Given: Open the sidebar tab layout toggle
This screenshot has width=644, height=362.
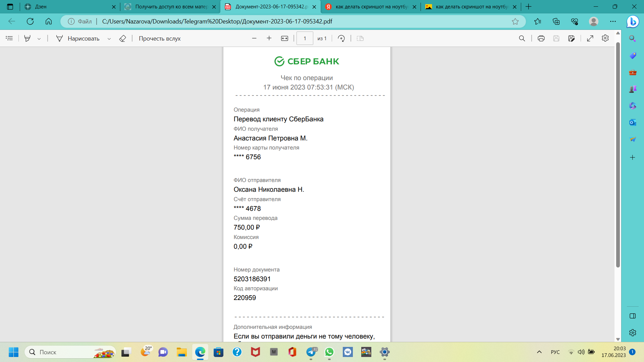Looking at the screenshot, I should tap(633, 316).
